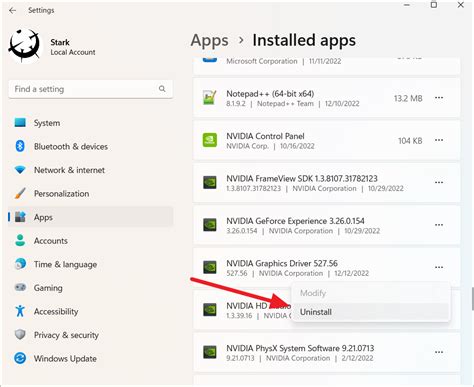
Task: Open the System settings page
Action: pyautogui.click(x=91, y=123)
